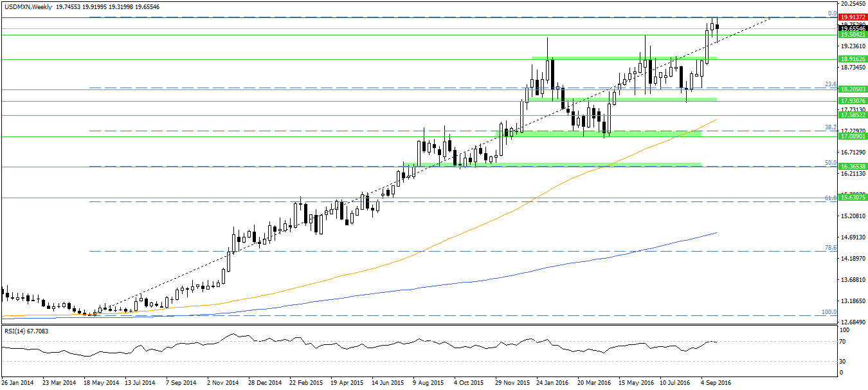The image size is (868, 390).
Task: Select the 29 Nov 2015 date label
Action: pos(513,382)
